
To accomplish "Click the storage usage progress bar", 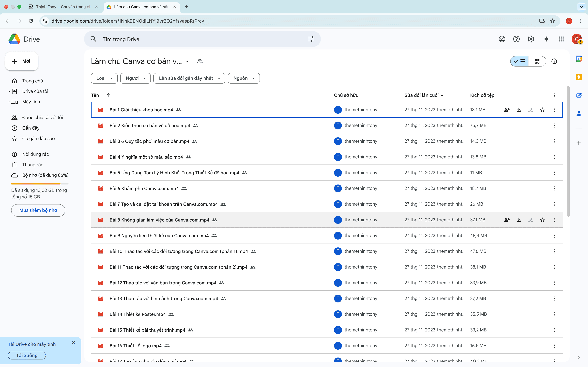I will pos(40,184).
